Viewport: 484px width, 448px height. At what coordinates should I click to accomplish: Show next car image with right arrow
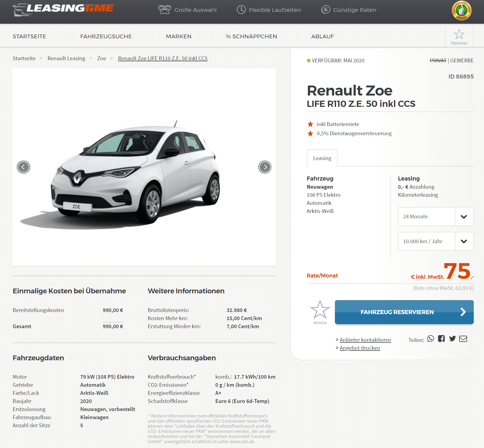pos(265,167)
